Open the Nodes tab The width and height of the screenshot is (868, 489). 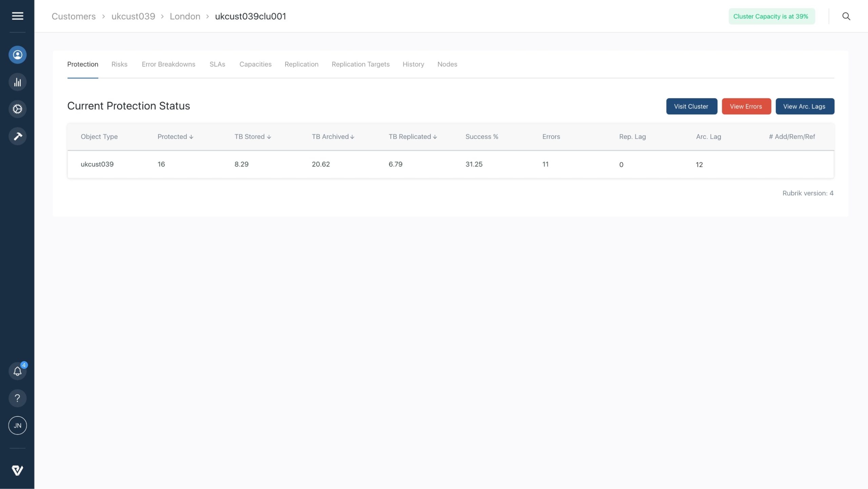[x=447, y=64]
